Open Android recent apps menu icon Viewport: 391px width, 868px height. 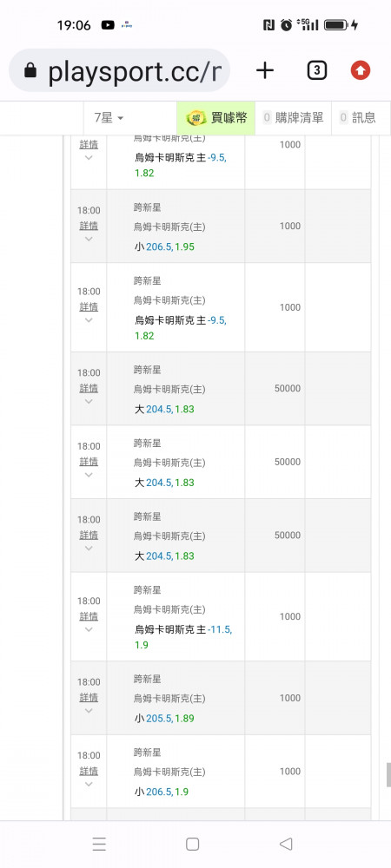(x=99, y=844)
